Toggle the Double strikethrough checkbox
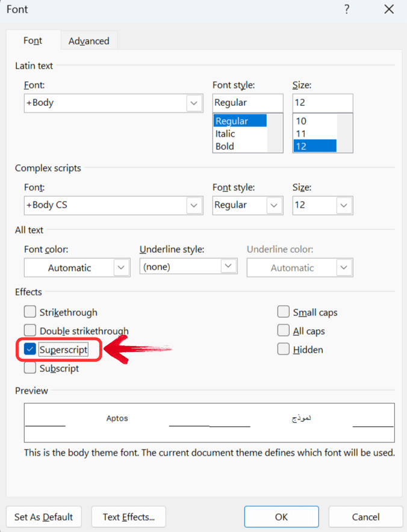 [x=30, y=331]
